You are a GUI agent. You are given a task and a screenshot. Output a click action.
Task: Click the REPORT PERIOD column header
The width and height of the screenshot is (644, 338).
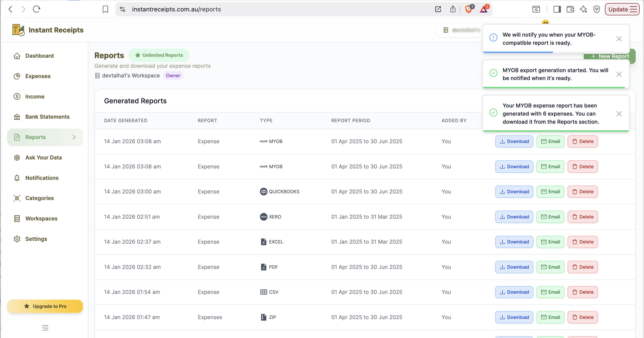[x=351, y=121]
